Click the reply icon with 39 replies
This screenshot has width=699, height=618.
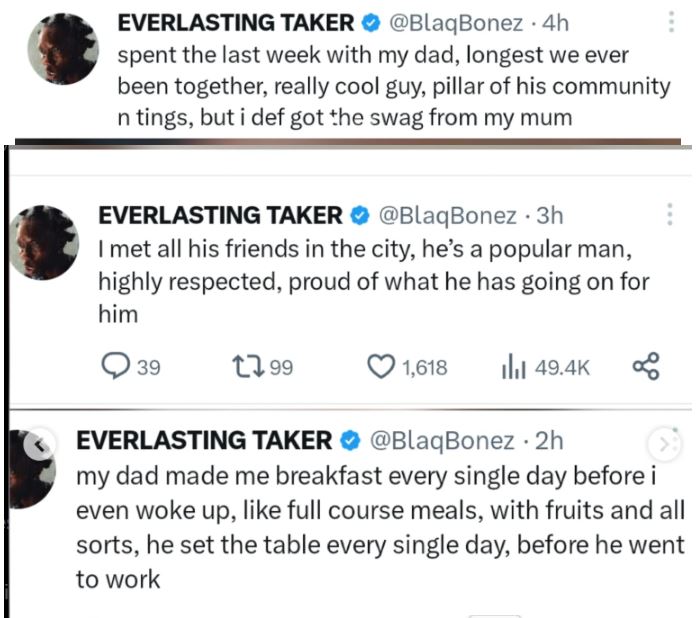click(x=118, y=368)
